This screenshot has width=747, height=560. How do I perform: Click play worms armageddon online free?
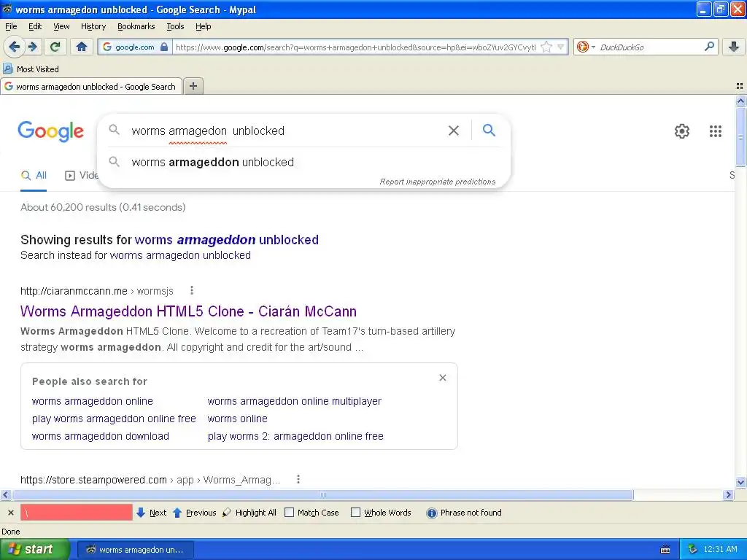coord(114,419)
